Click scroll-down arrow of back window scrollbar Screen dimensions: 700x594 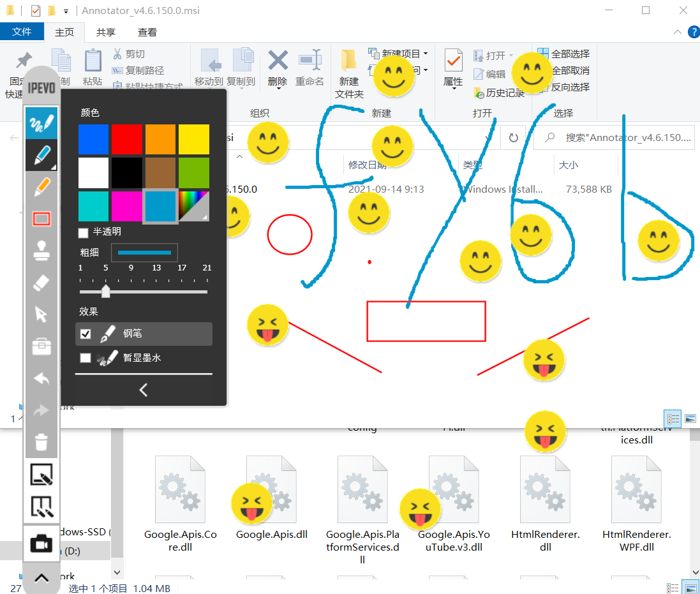696,572
